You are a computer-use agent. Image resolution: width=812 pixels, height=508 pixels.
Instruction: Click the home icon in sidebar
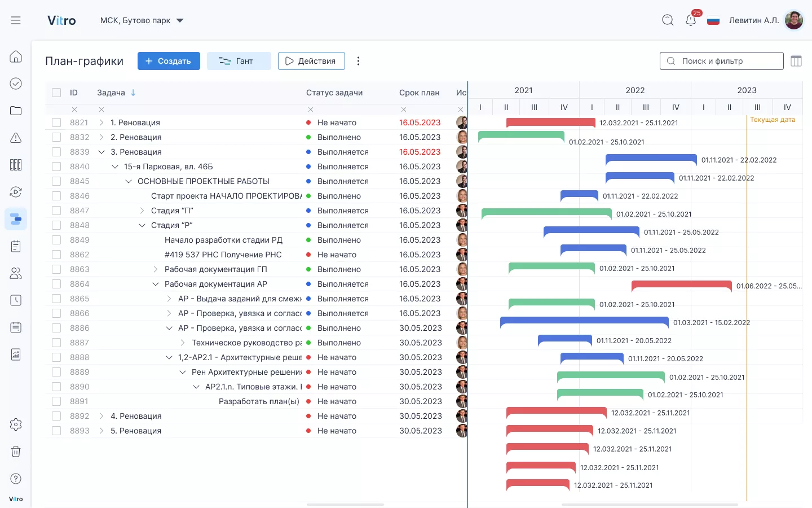[16, 56]
